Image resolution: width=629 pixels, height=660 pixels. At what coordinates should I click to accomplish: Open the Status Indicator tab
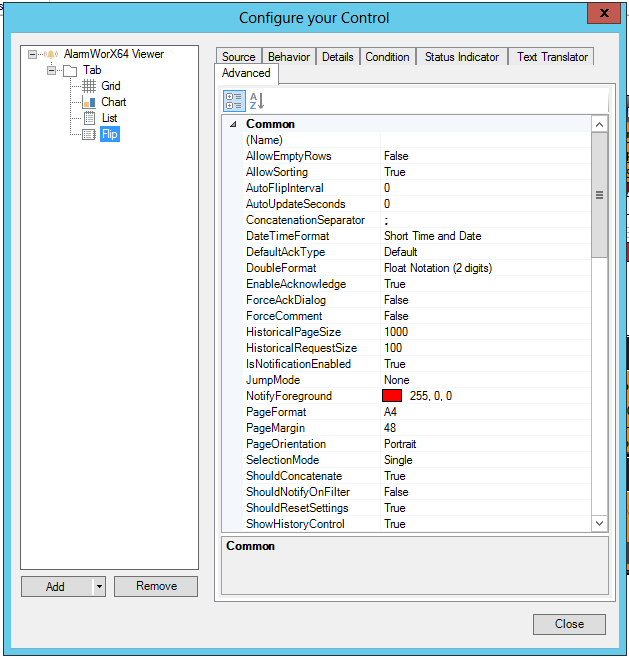point(461,57)
